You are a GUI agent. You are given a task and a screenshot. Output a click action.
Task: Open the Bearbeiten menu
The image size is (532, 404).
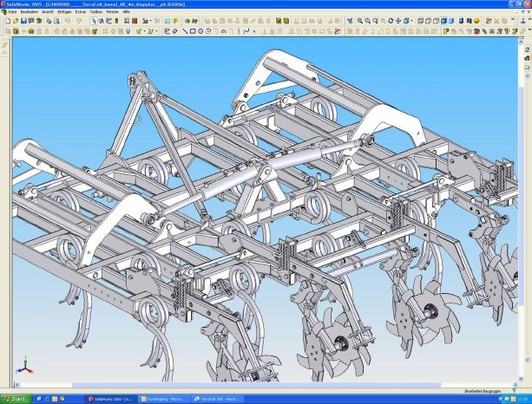pos(30,12)
